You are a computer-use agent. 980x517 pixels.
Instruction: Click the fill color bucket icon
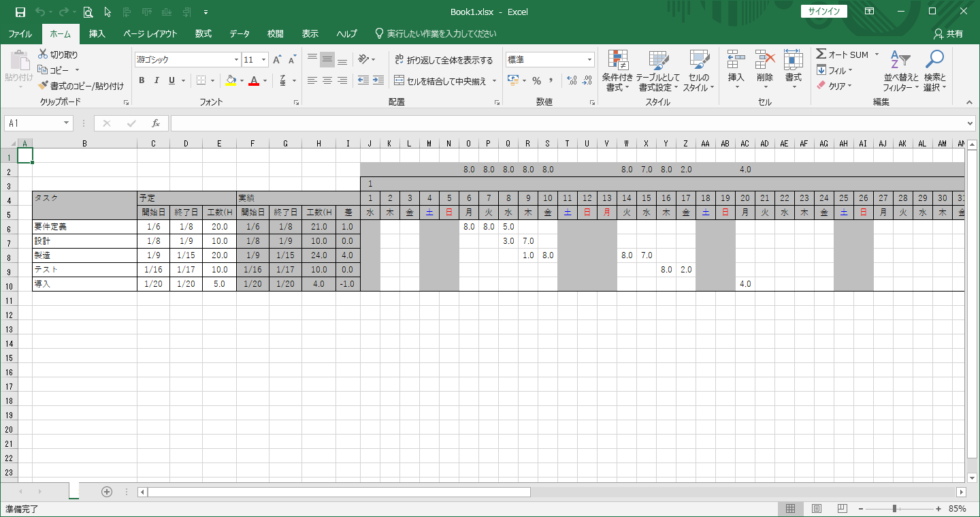pos(231,80)
